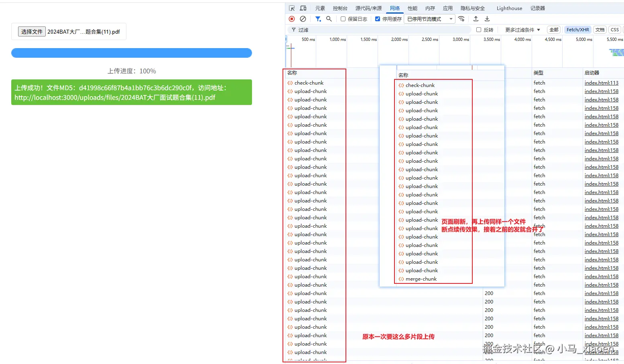Uncheck the 停用缓存 checkbox
The image size is (624, 364).
click(378, 19)
